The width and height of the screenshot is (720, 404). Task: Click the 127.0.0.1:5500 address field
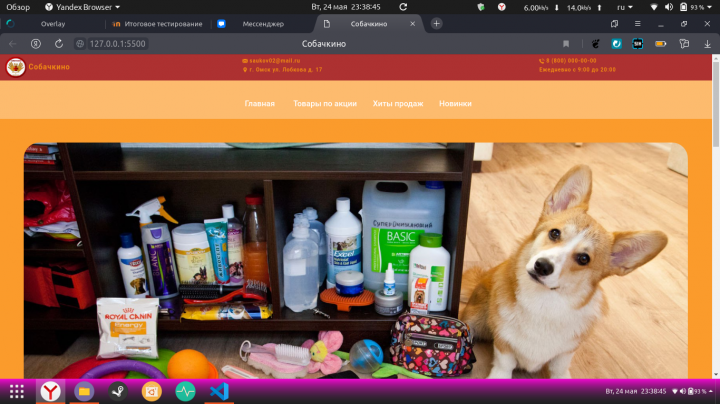click(x=117, y=44)
